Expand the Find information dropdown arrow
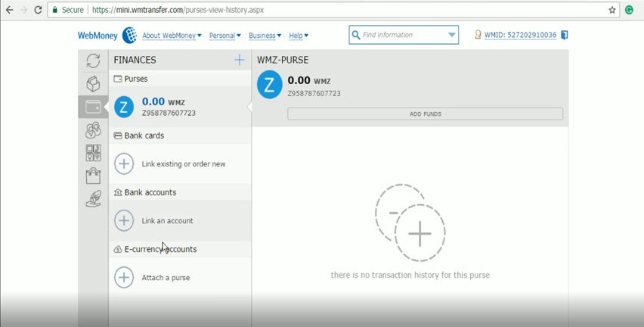Screen dimensions: 644x327 coord(451,35)
